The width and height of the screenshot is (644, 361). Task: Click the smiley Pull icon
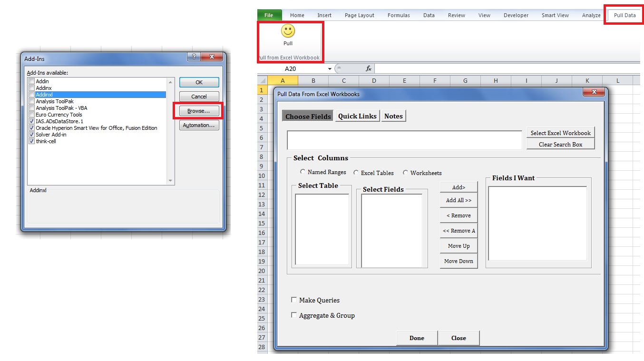coord(288,31)
